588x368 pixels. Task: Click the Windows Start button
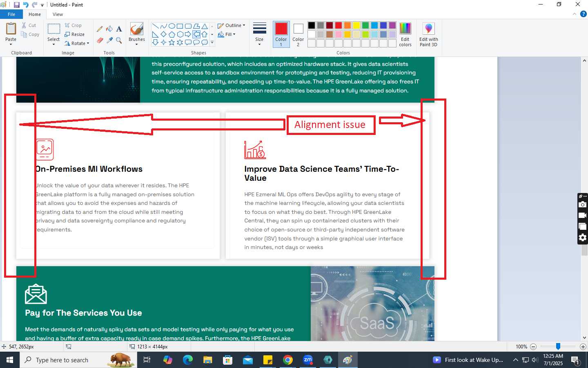click(x=10, y=360)
